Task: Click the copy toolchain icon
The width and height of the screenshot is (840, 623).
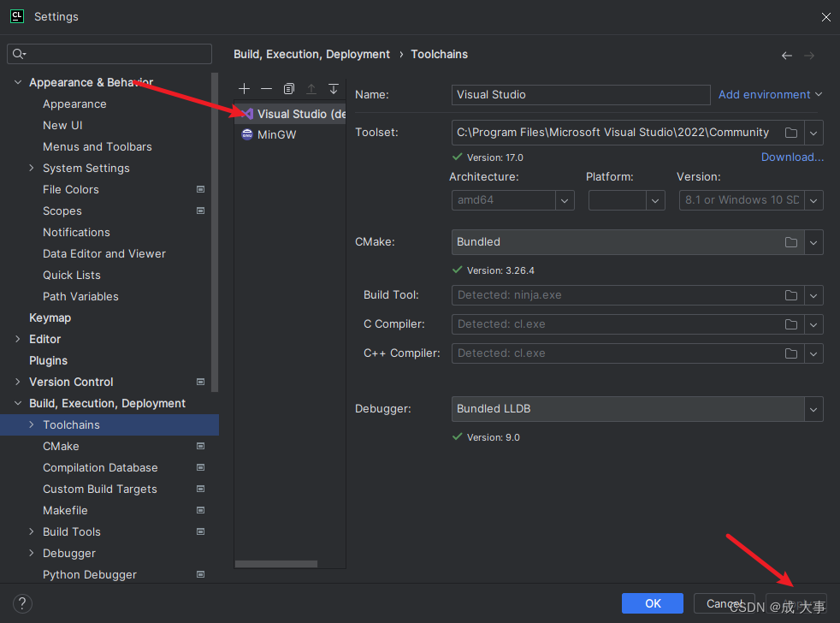Action: [289, 89]
